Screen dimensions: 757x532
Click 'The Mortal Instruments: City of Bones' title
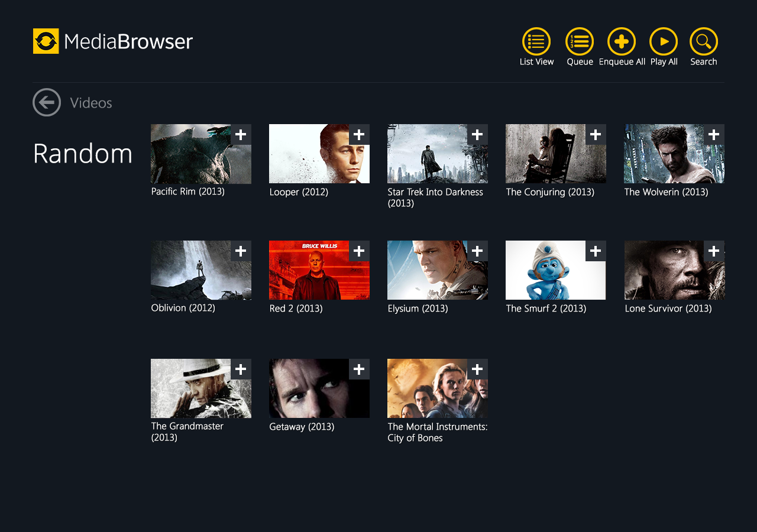pyautogui.click(x=438, y=432)
